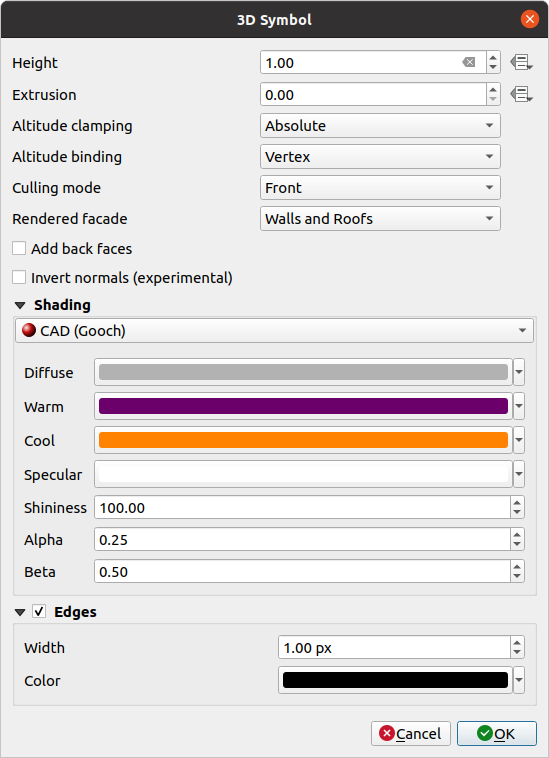Collapse the Shading section triangle

(x=20, y=306)
